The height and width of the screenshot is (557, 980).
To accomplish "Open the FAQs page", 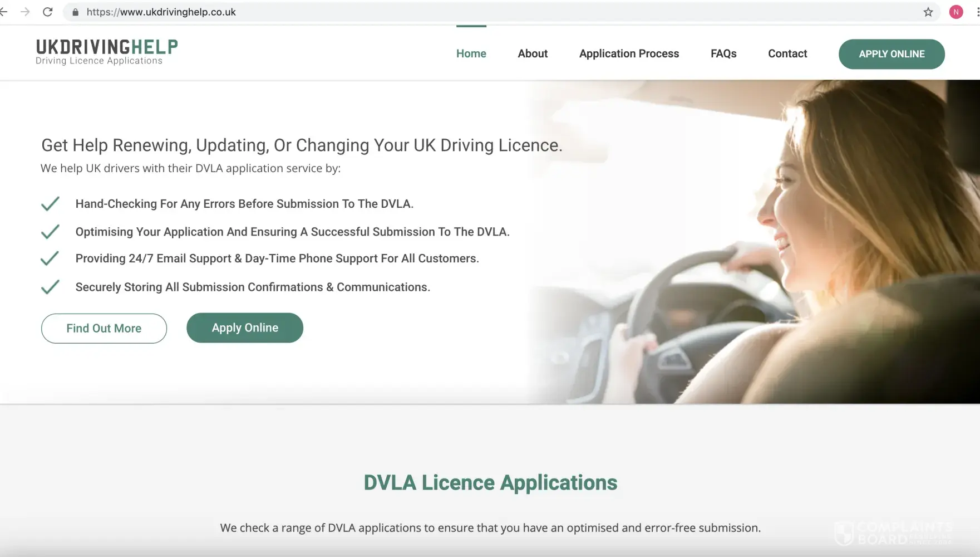I will (723, 53).
